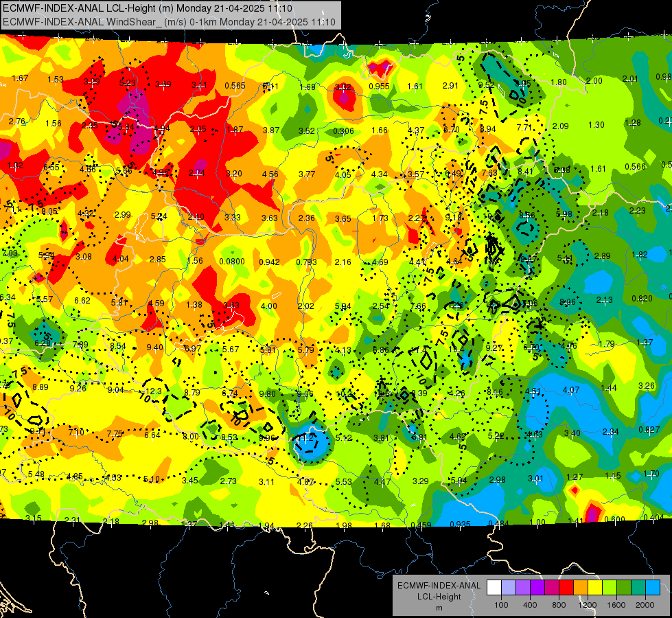Click the dark green legend swatch
This screenshot has height=618, width=672.
click(624, 588)
